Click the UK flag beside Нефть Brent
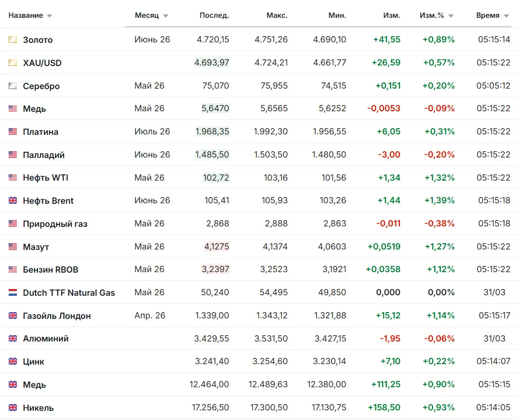 click(x=13, y=200)
